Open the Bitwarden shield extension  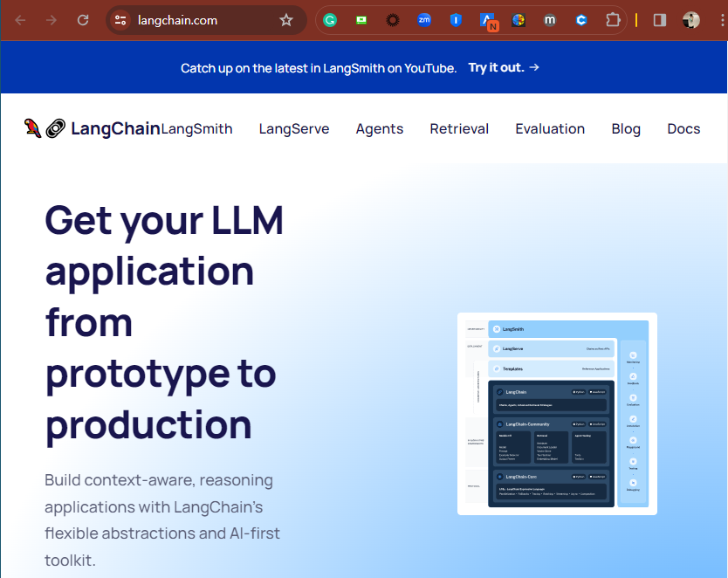pyautogui.click(x=456, y=20)
